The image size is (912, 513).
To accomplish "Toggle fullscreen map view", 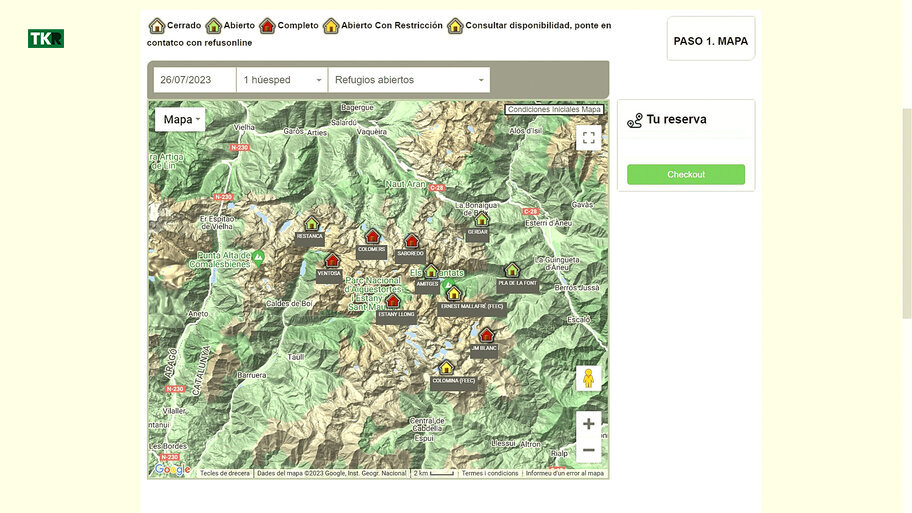I will coord(588,138).
